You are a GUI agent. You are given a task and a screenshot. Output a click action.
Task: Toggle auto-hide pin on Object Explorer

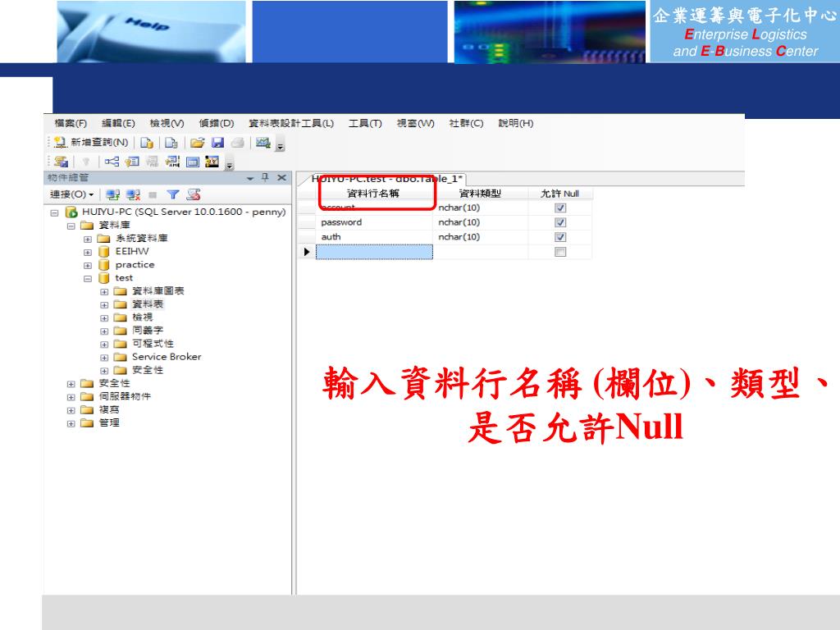[265, 177]
